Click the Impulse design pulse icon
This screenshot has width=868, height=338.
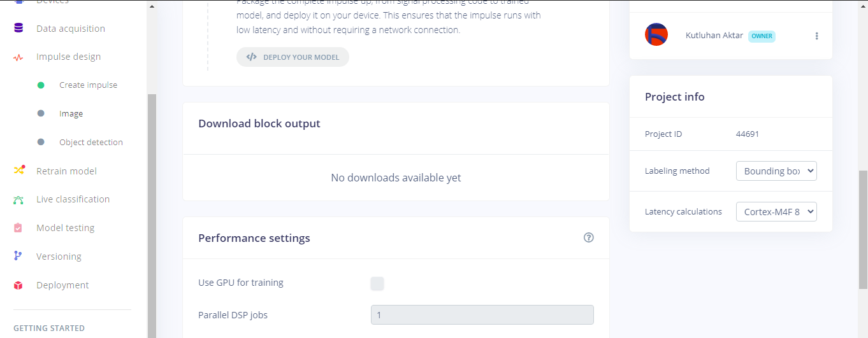point(18,57)
